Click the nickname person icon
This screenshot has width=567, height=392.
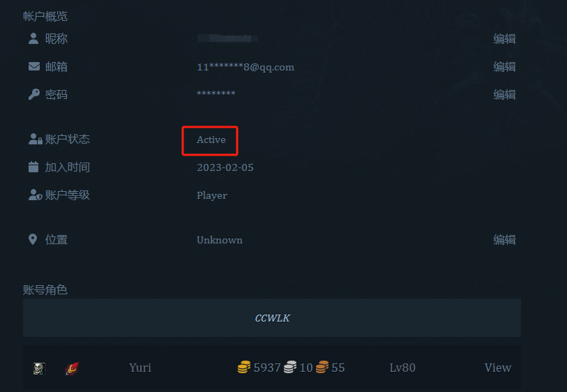tap(33, 38)
